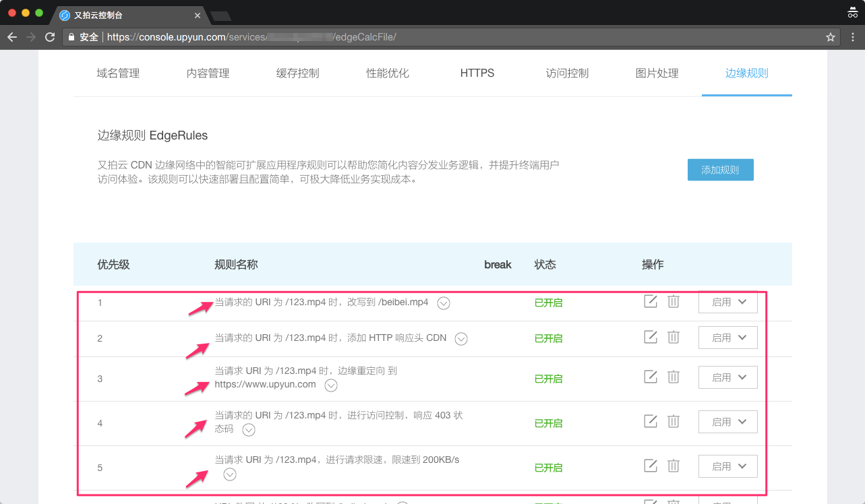The width and height of the screenshot is (865, 504).
Task: Edit rule 1 rewriting to /beibei.mp4
Action: [x=651, y=301]
